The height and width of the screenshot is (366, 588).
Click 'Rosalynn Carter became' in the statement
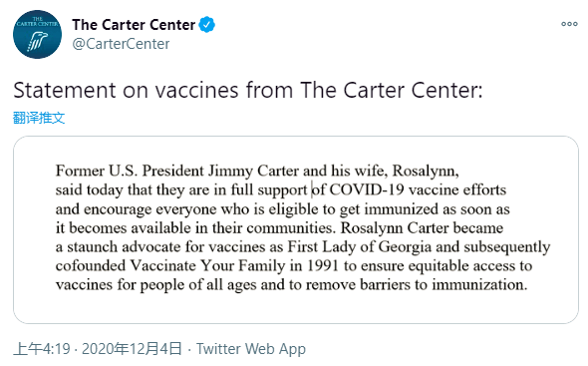(x=422, y=227)
